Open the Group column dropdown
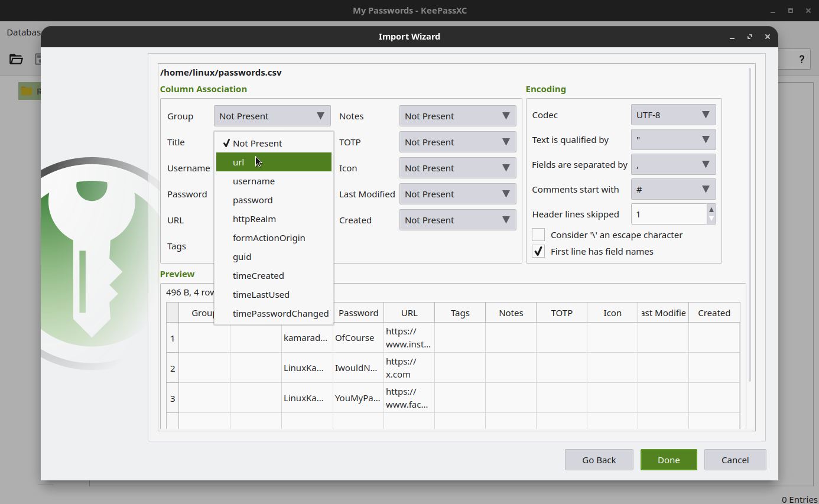819x504 pixels. (272, 116)
